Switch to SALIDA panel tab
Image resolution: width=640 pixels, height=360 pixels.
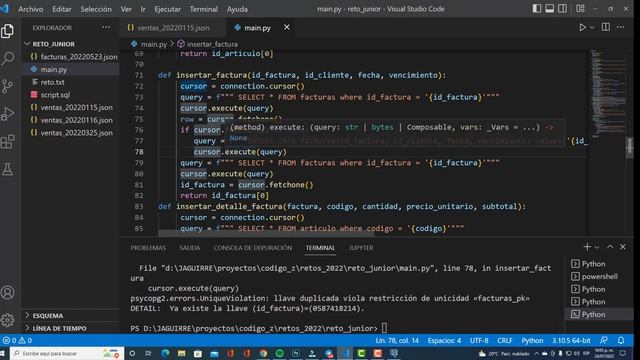click(x=190, y=248)
